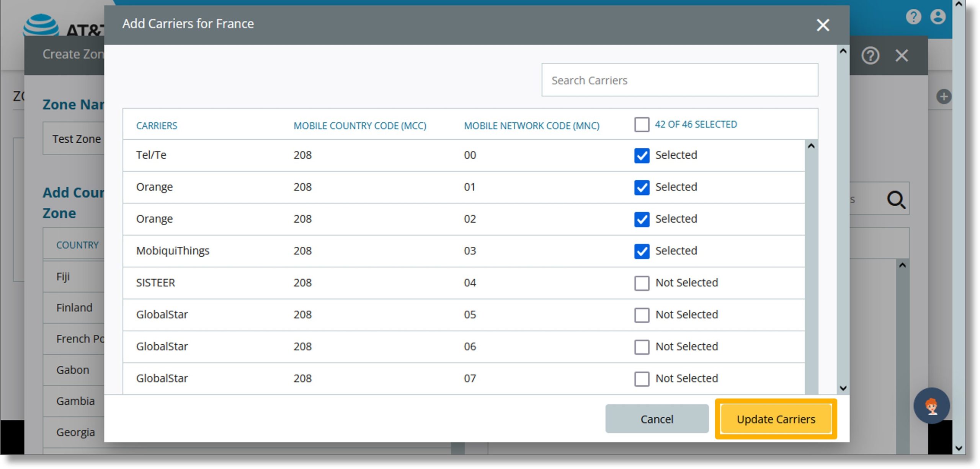Uncheck the Tel/Te carrier checkbox
Screen dimensions: 980x469
tap(642, 156)
